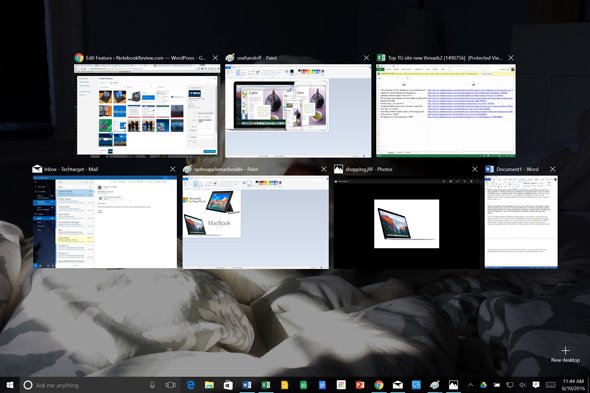Close the sp4vsapplemacbookfv Paint window
Screen dimensions: 590x393
pyautogui.click(x=324, y=169)
